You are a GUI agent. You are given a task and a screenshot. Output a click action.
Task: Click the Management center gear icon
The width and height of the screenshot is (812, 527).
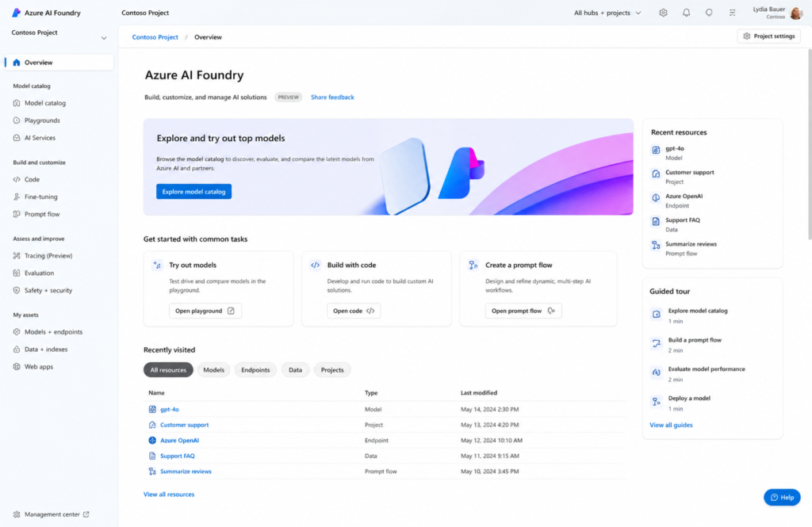point(17,514)
